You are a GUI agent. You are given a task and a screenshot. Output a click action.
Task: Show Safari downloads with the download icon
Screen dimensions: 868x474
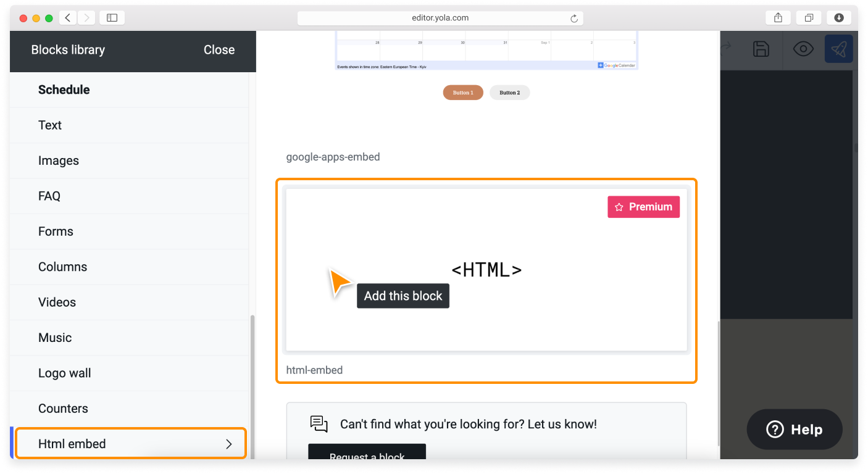pos(839,17)
